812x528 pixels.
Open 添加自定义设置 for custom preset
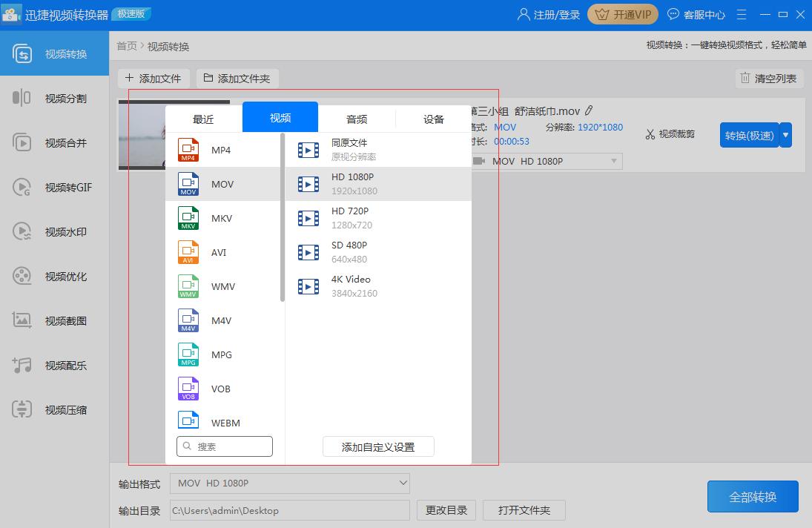pos(378,446)
